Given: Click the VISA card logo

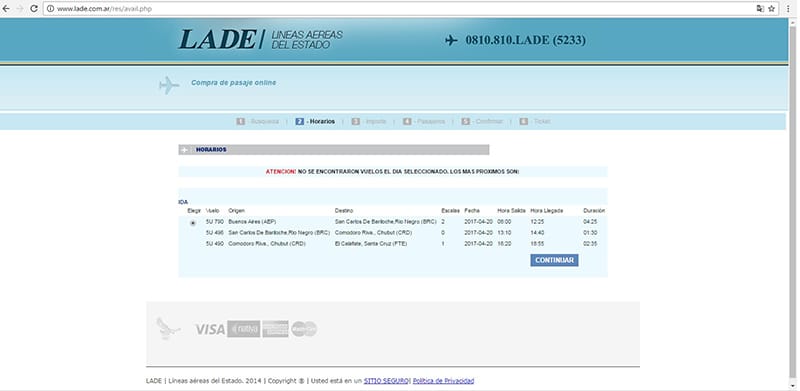Looking at the screenshot, I should pyautogui.click(x=210, y=329).
